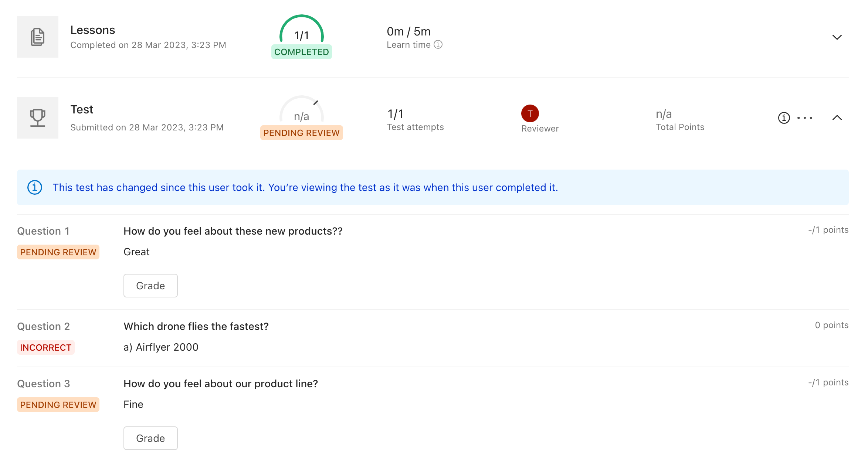
Task: Click the info icon in blue banner
Action: (35, 187)
